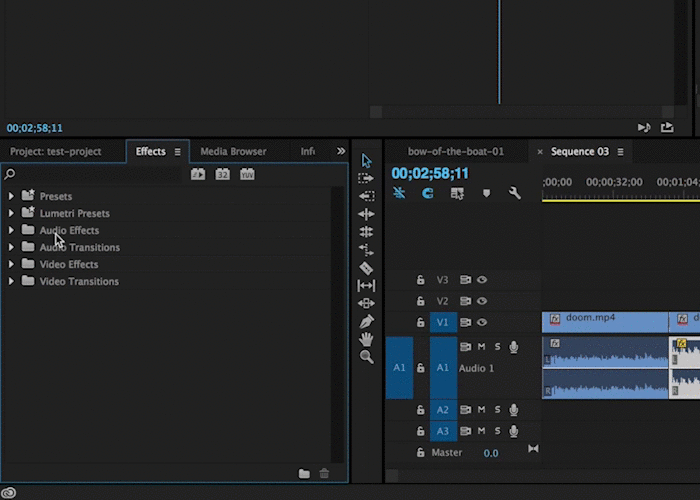Image resolution: width=700 pixels, height=500 pixels.
Task: Click the Export Frame icon
Action: coord(667,127)
